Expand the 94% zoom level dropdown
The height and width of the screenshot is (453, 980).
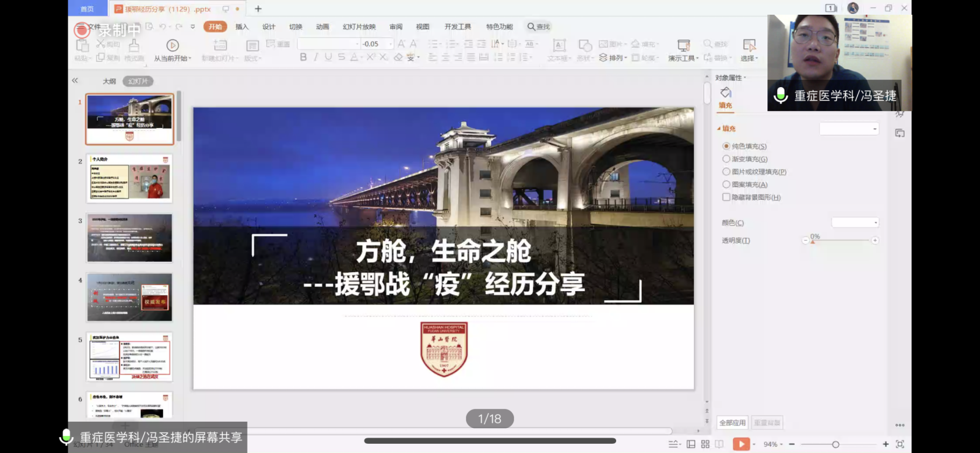pyautogui.click(x=782, y=444)
